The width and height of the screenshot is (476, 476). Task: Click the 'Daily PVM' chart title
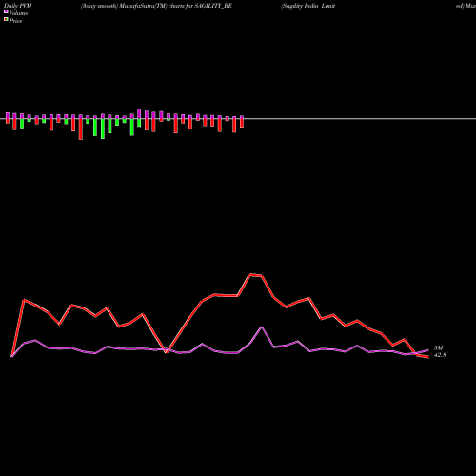click(18, 6)
